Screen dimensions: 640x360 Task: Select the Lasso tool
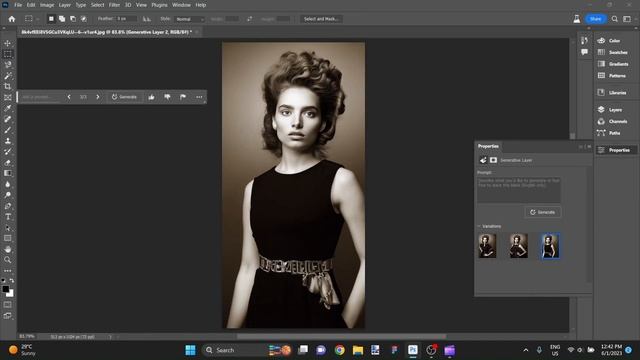(x=8, y=64)
